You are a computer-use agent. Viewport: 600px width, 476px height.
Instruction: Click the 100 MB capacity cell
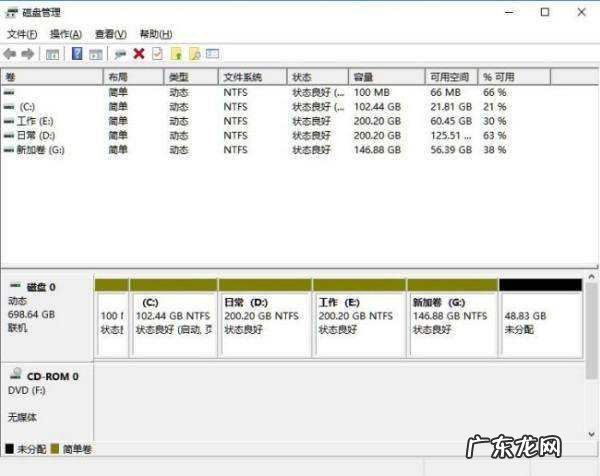(x=372, y=93)
